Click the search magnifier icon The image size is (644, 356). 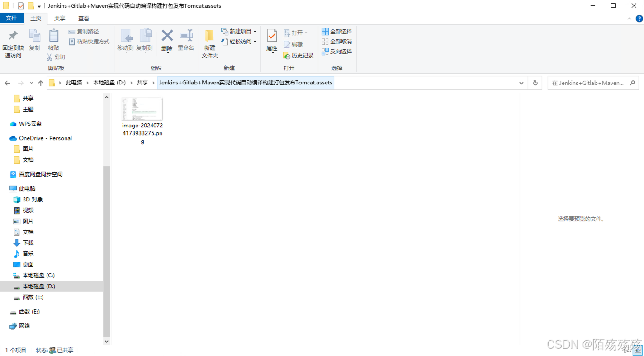tap(632, 83)
